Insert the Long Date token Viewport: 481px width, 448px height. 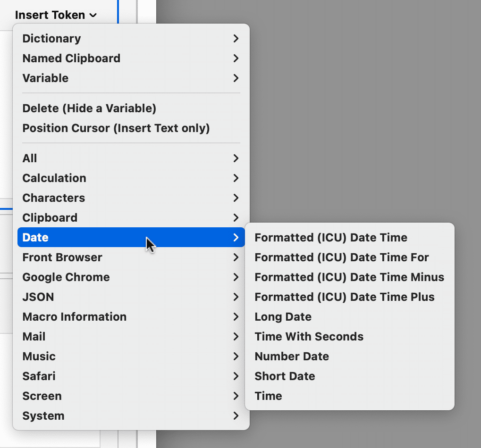[x=283, y=317]
